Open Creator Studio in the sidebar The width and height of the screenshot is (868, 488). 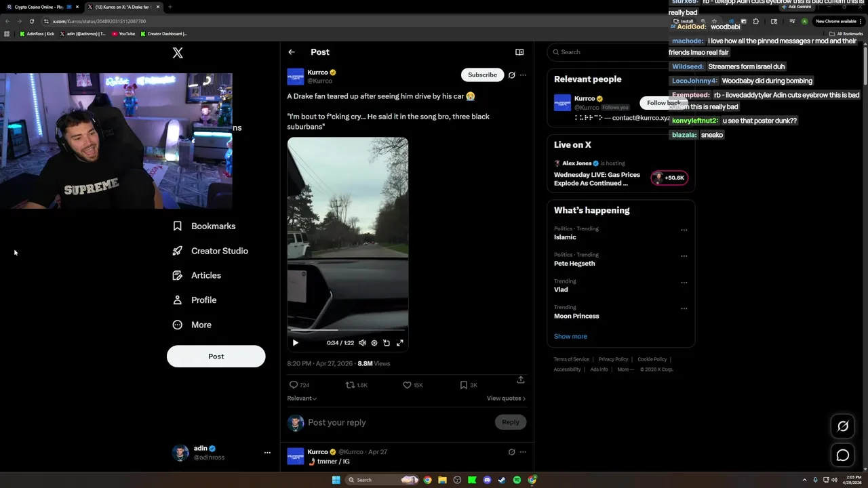[x=211, y=251]
